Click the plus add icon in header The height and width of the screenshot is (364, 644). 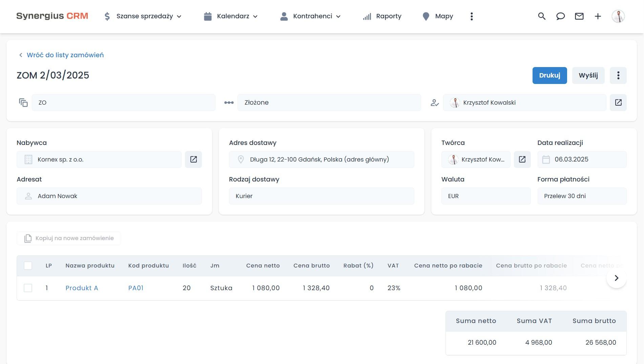pyautogui.click(x=598, y=16)
